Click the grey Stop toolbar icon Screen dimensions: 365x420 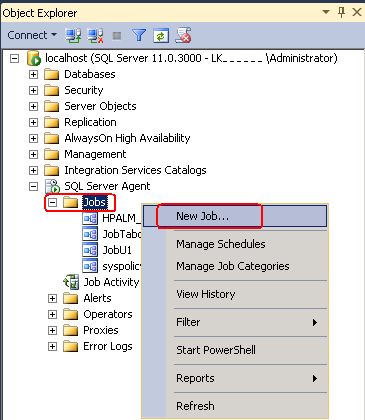pyautogui.click(x=117, y=36)
